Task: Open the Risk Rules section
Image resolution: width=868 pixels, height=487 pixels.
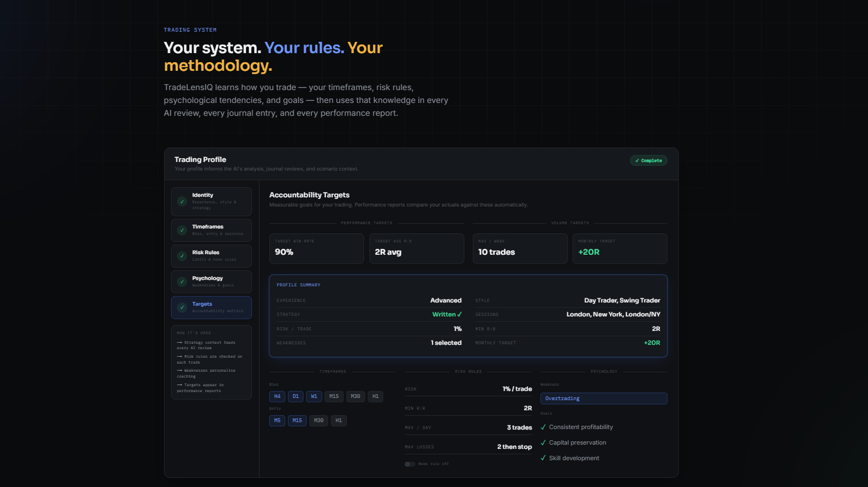Action: [211, 256]
